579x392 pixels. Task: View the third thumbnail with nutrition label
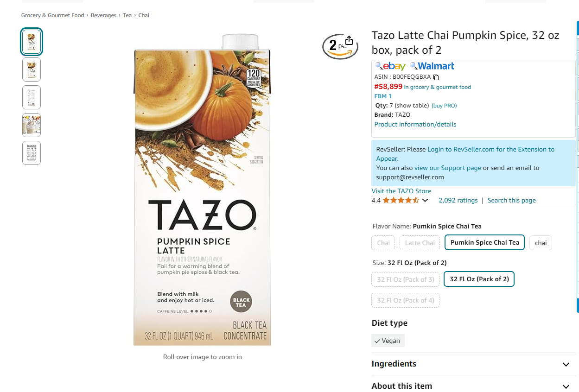(32, 97)
